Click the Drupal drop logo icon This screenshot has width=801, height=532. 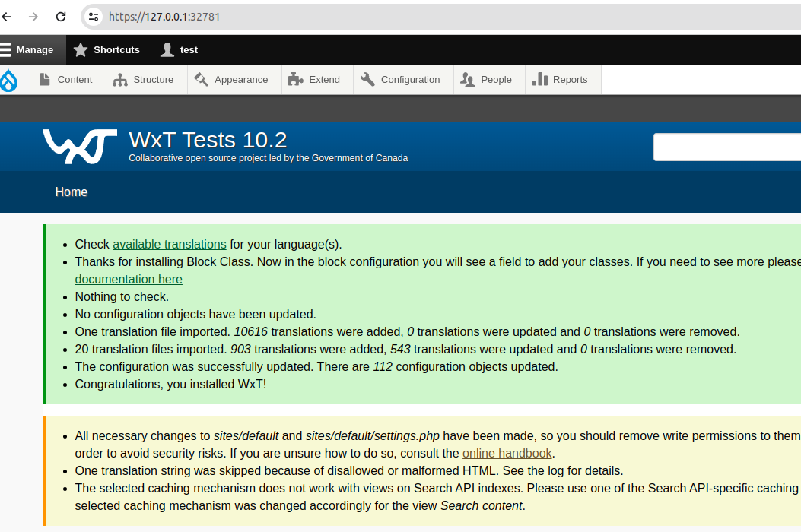click(x=8, y=80)
